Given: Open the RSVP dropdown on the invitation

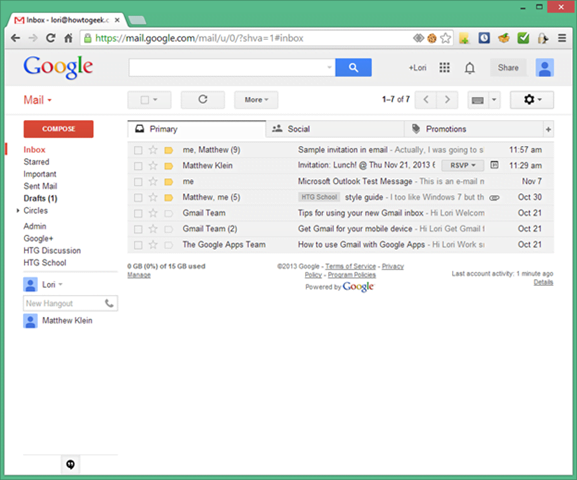Looking at the screenshot, I should [463, 166].
